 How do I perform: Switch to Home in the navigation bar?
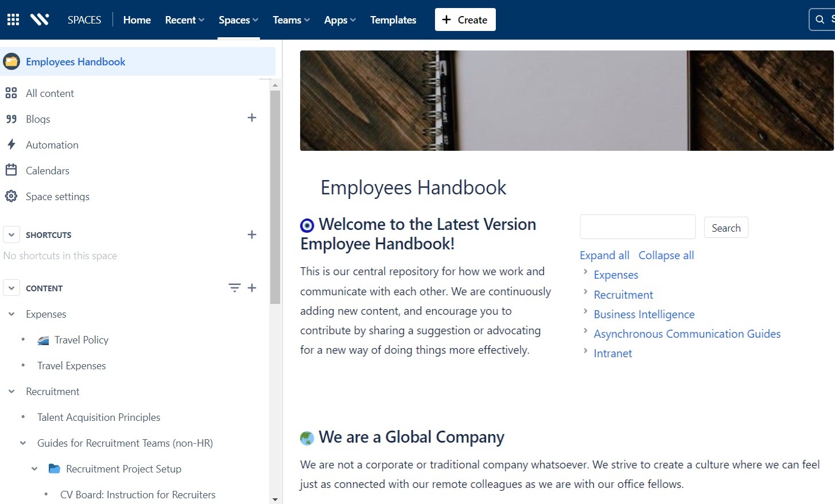point(137,19)
